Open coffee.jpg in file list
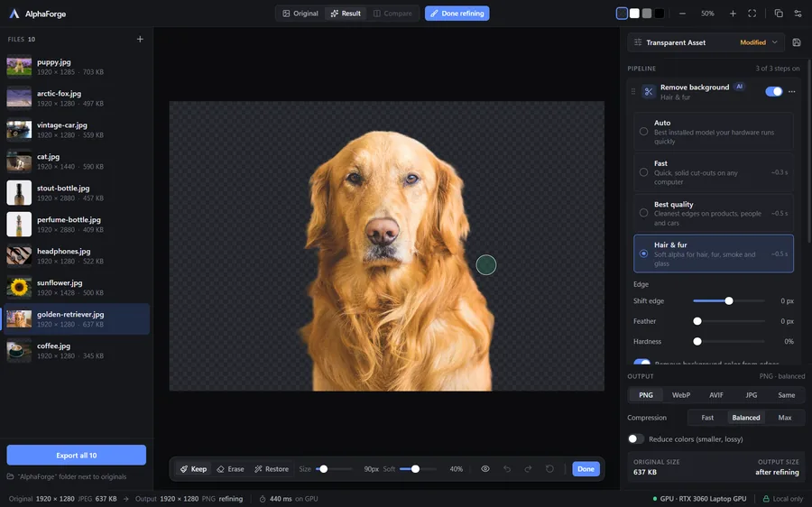Screen dimensions: 812x507 [x=77, y=351]
